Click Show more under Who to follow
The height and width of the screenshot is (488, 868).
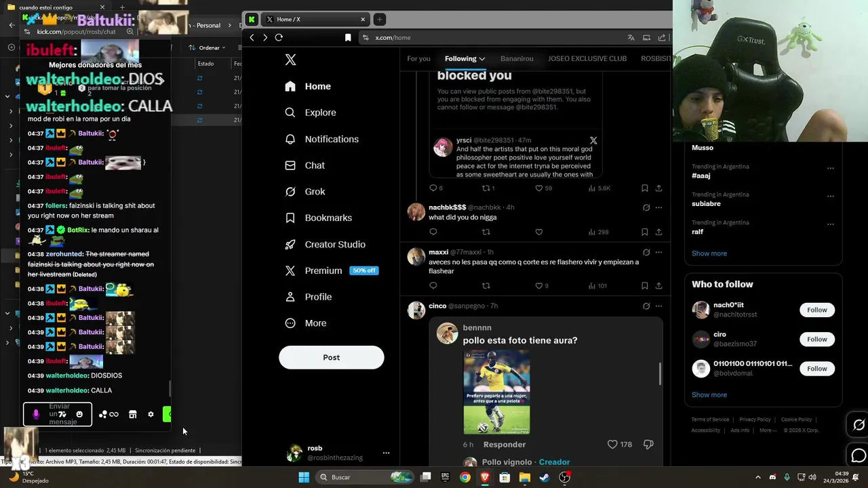tap(709, 394)
